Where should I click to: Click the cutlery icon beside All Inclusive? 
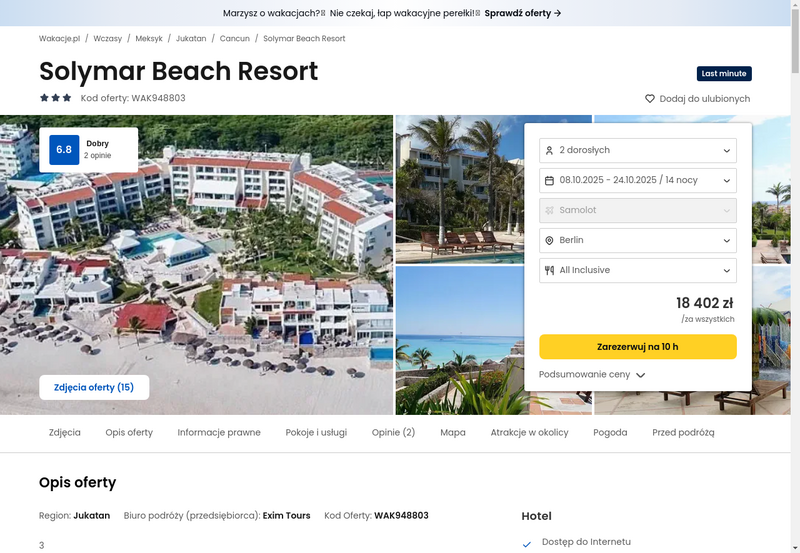coord(549,270)
